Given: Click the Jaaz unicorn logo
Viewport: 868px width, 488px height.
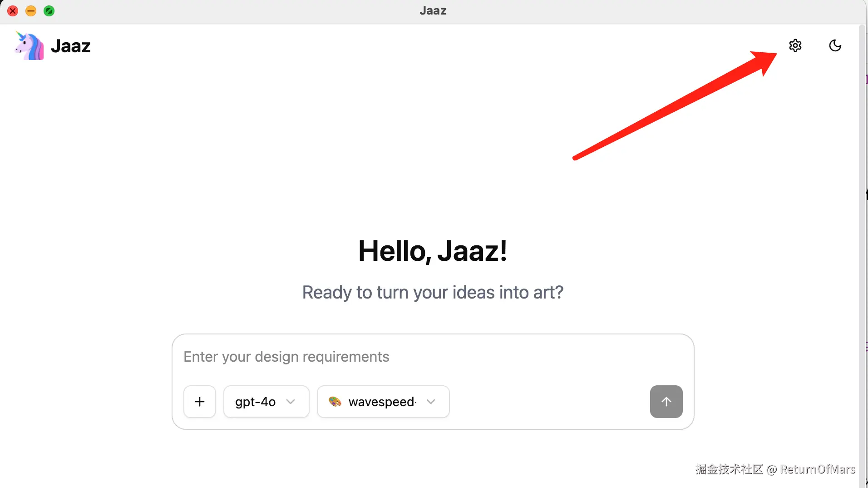Looking at the screenshot, I should point(29,46).
